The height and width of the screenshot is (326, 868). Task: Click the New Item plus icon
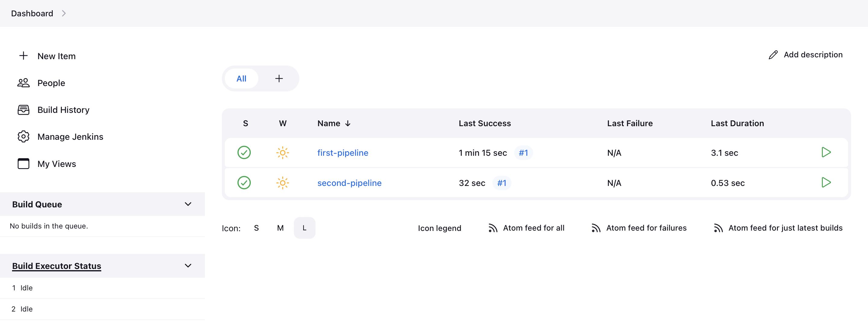click(x=23, y=56)
